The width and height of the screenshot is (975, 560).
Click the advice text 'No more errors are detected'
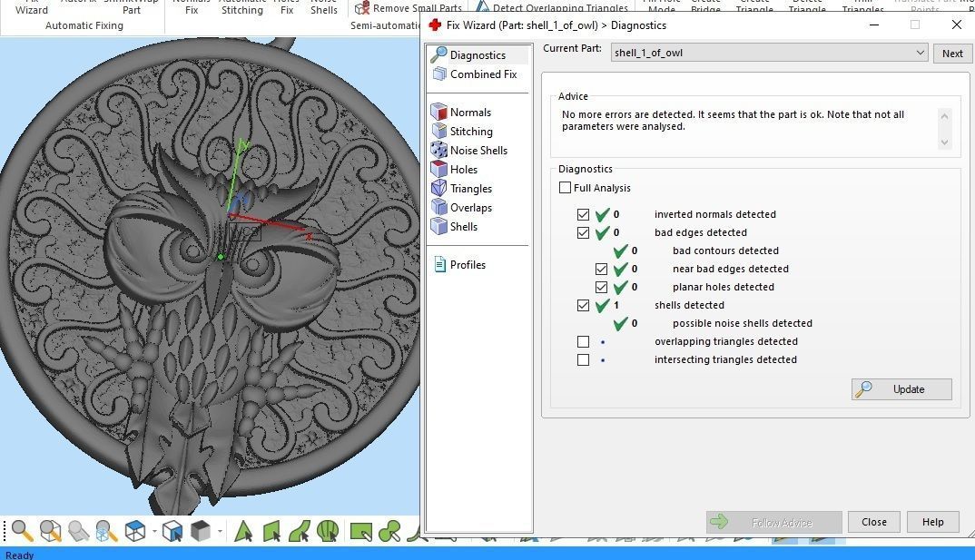point(627,114)
